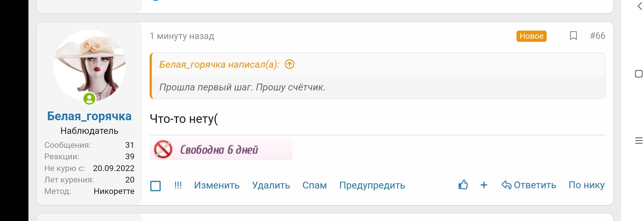Open Android recent apps menu icon

pos(639,140)
